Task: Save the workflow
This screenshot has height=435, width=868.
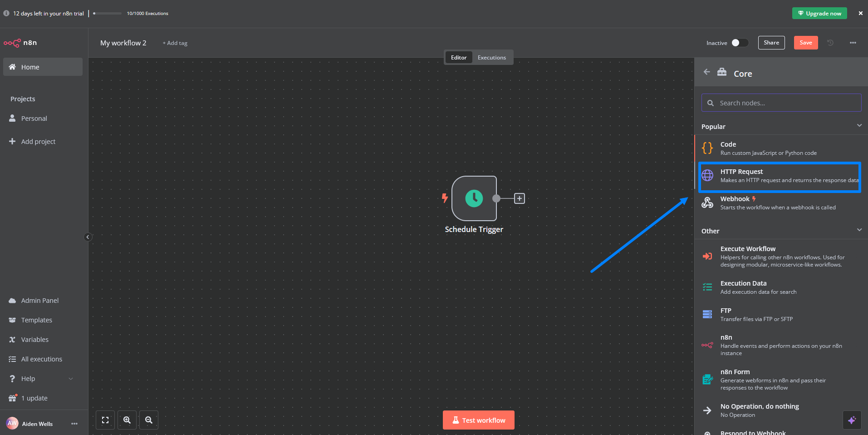Action: pyautogui.click(x=806, y=43)
